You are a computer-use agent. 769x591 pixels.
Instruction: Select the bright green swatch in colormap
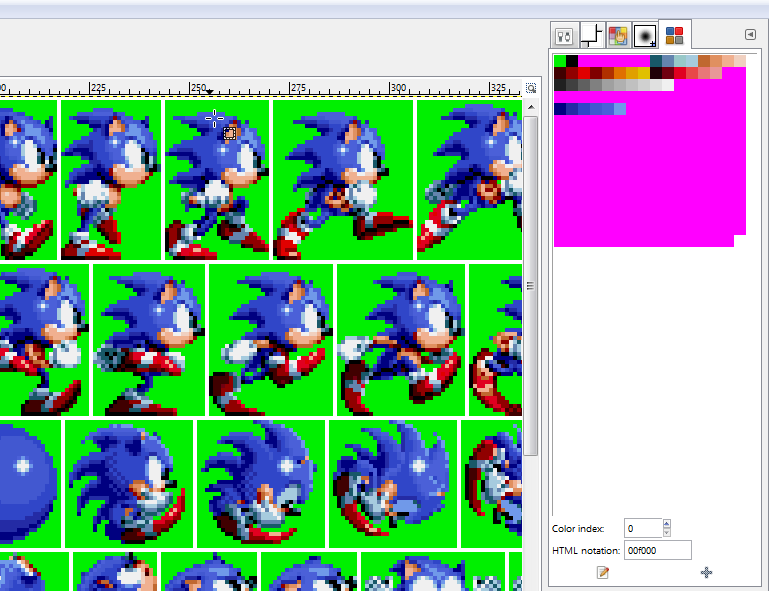pos(560,61)
